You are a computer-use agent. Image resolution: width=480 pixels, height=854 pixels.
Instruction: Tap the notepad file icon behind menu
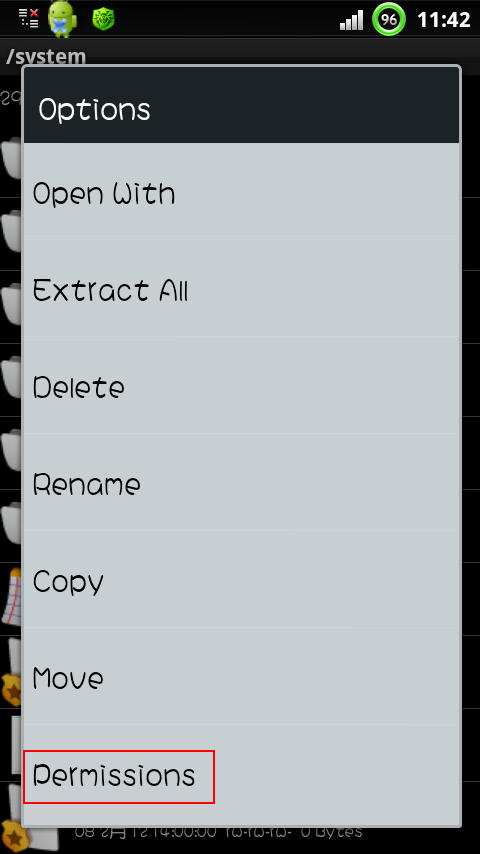[12, 597]
